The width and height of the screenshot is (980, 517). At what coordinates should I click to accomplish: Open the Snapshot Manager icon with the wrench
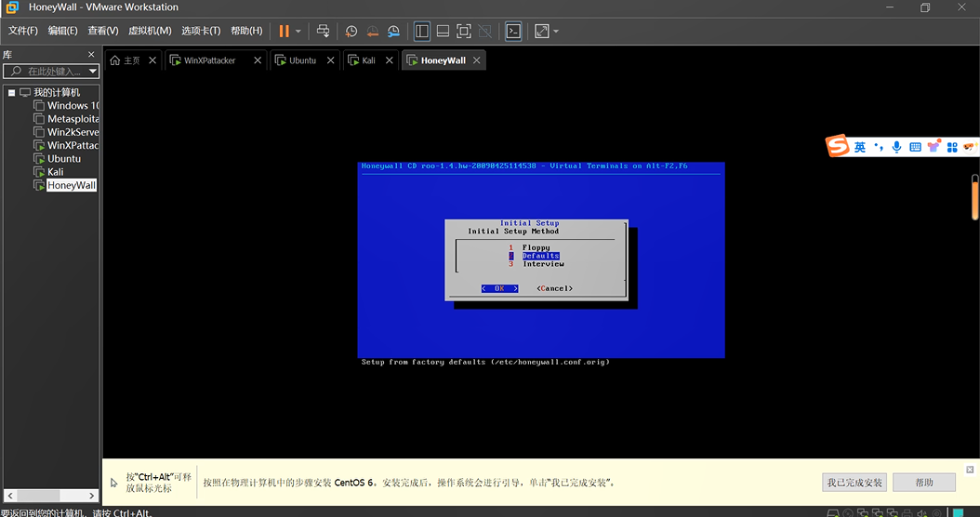point(393,32)
